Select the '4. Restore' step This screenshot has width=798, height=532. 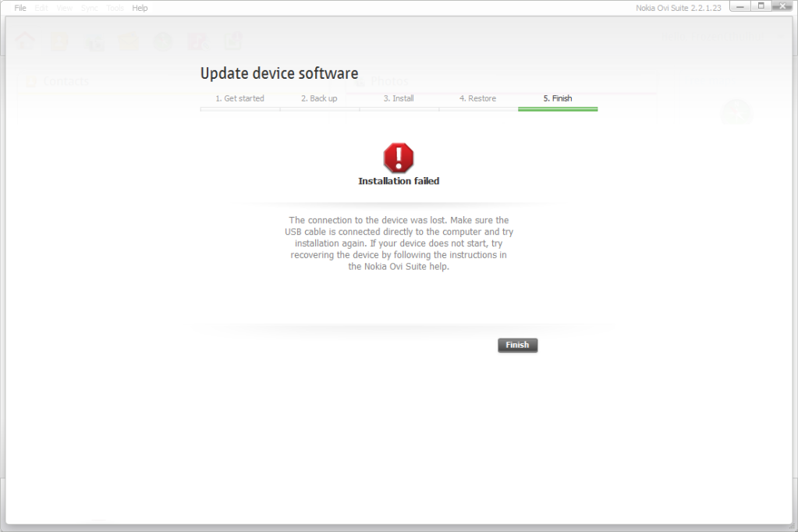[x=477, y=98]
